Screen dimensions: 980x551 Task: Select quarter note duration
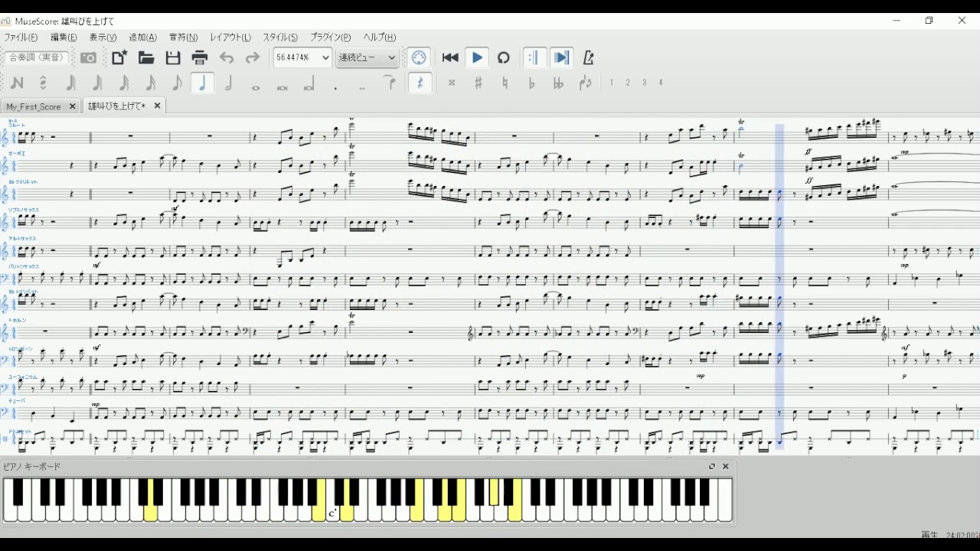203,83
